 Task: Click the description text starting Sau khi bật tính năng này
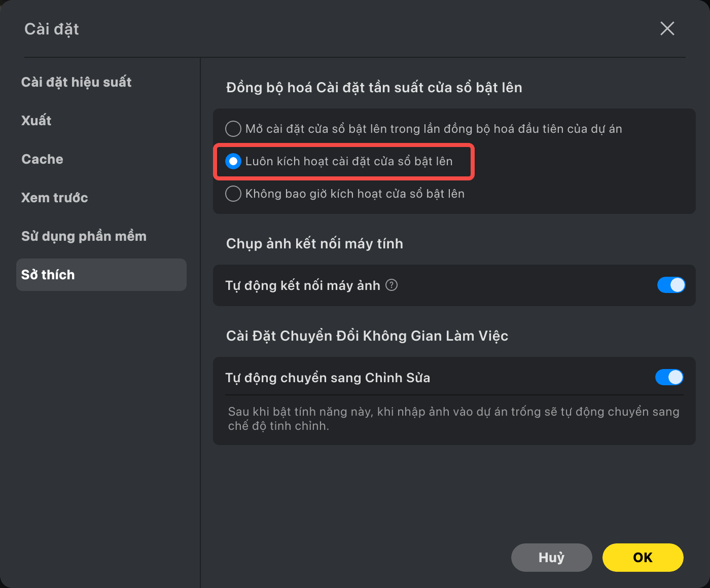[454, 419]
